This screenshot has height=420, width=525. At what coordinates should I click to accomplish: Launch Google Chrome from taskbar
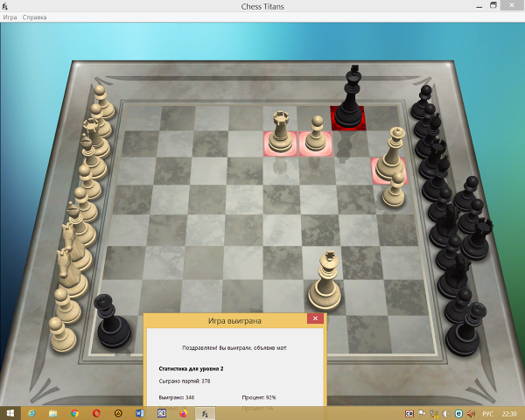[x=74, y=413]
